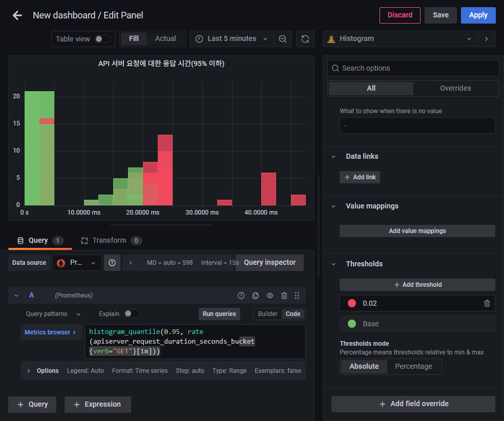Click Add value mappings button
This screenshot has width=504, height=421.
click(417, 231)
